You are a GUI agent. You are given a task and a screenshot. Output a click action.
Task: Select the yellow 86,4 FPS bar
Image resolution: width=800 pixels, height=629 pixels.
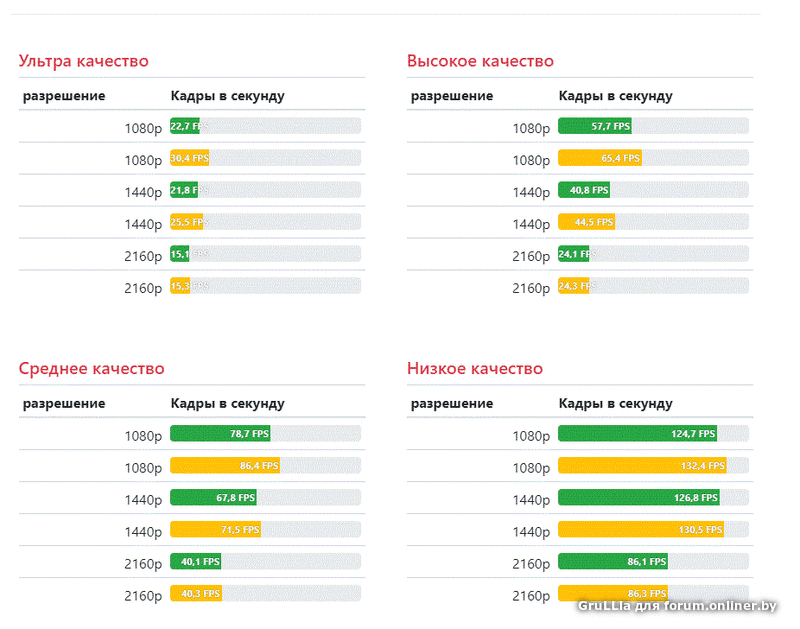point(225,466)
